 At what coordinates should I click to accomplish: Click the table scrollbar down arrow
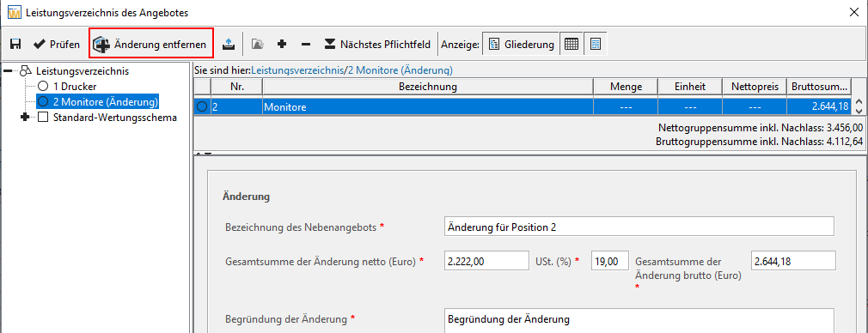point(859,112)
